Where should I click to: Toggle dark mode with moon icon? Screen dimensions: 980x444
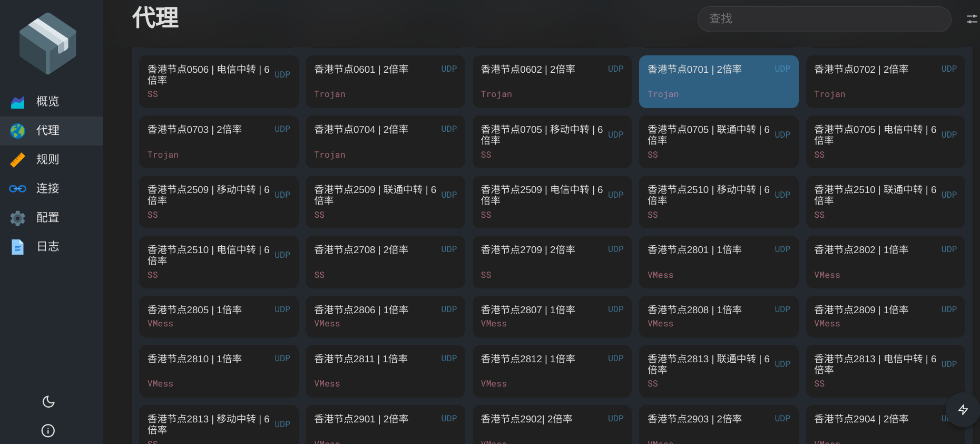[x=48, y=402]
